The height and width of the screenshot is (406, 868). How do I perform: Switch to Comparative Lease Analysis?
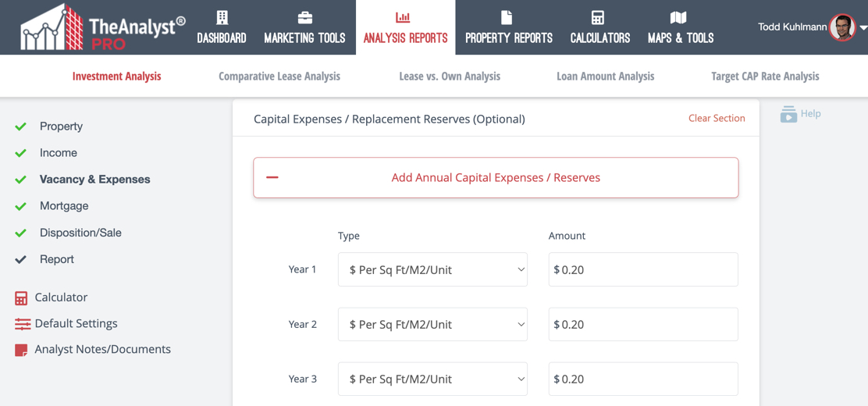[x=279, y=77]
